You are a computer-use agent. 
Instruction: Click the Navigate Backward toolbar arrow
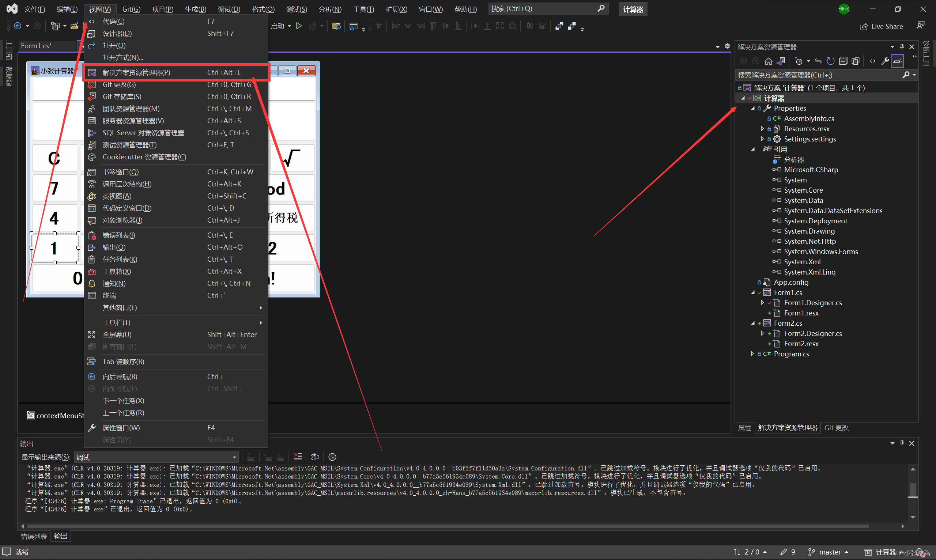click(x=18, y=26)
